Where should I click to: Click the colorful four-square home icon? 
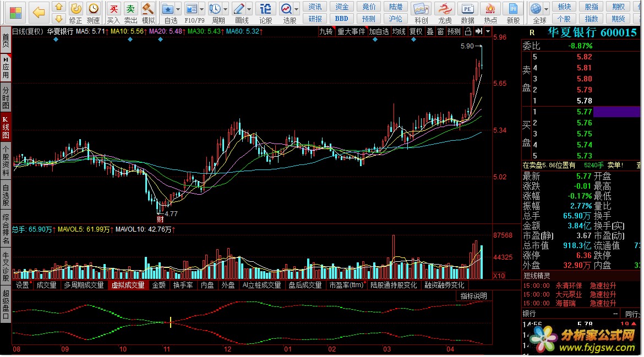pos(15,13)
